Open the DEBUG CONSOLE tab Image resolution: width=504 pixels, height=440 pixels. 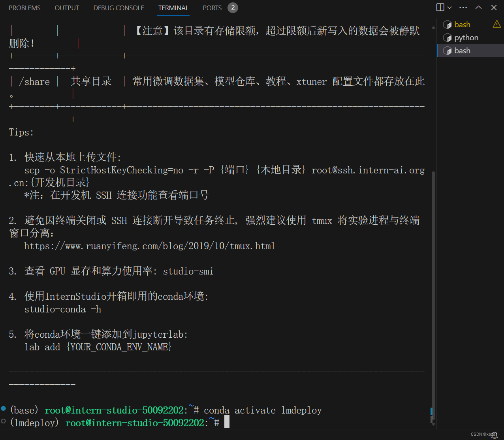click(x=118, y=8)
